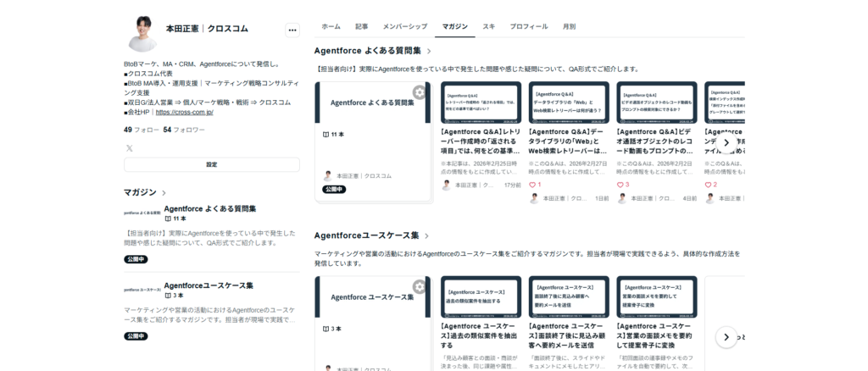The width and height of the screenshot is (868, 371).
Task: Switch to the メンバーシップ tab
Action: (404, 27)
